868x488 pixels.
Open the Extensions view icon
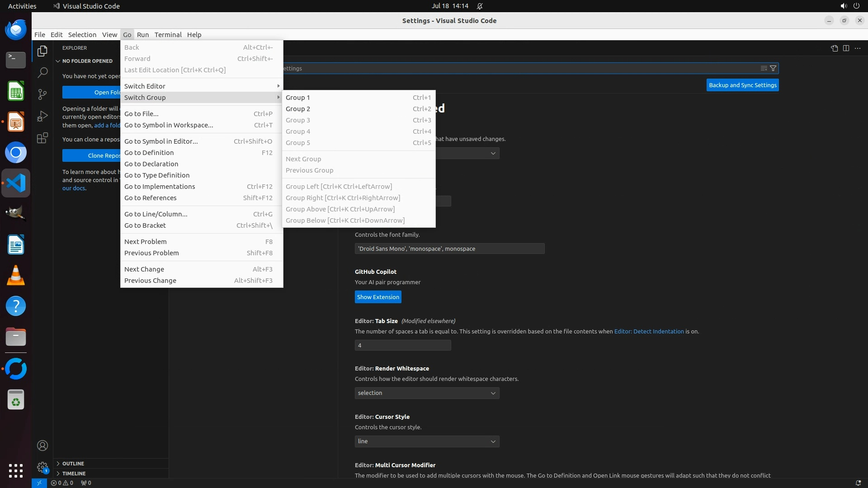(42, 138)
